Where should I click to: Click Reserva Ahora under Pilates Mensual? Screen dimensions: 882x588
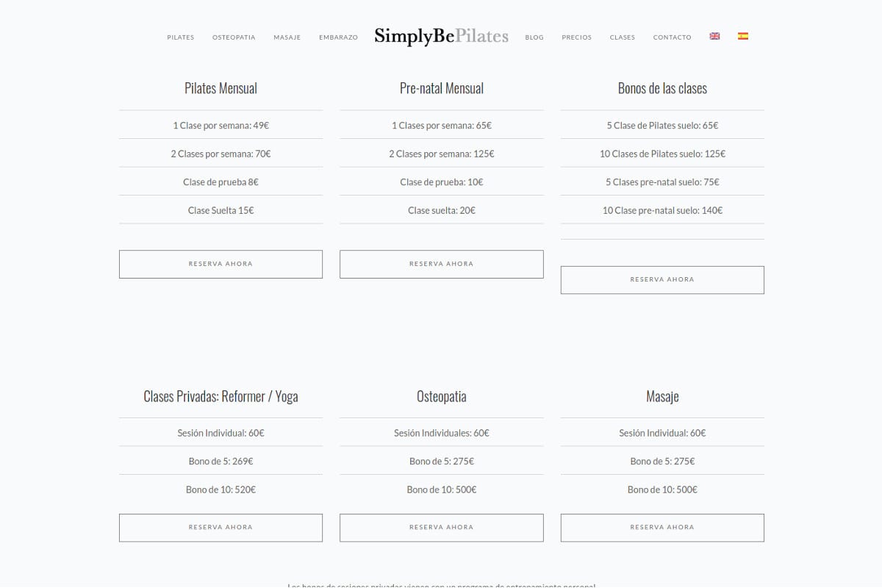(220, 264)
